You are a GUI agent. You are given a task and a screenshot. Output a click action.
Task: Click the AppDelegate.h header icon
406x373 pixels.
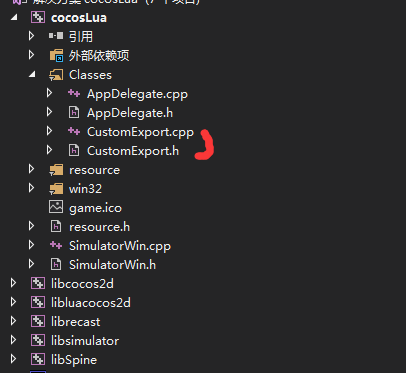[x=74, y=113]
